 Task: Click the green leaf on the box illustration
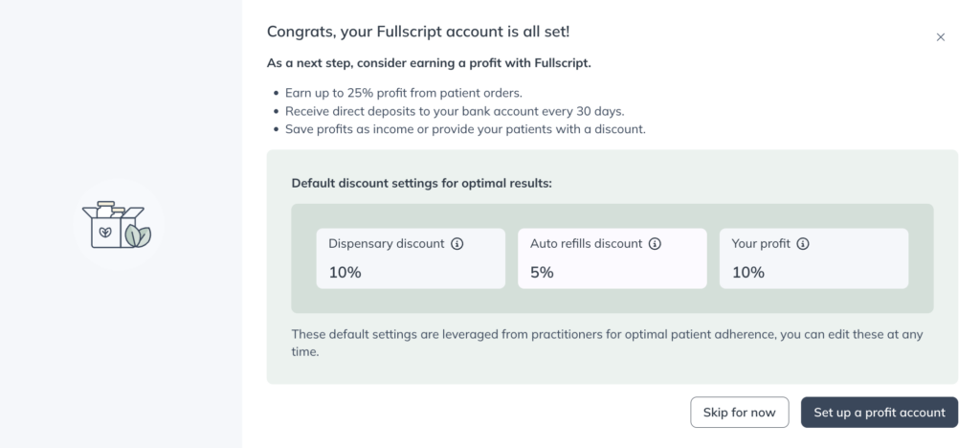pyautogui.click(x=138, y=235)
